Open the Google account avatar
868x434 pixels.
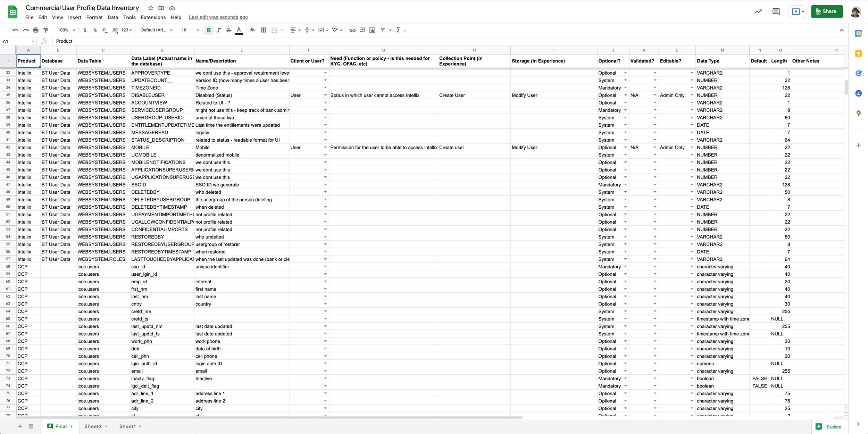coord(856,11)
